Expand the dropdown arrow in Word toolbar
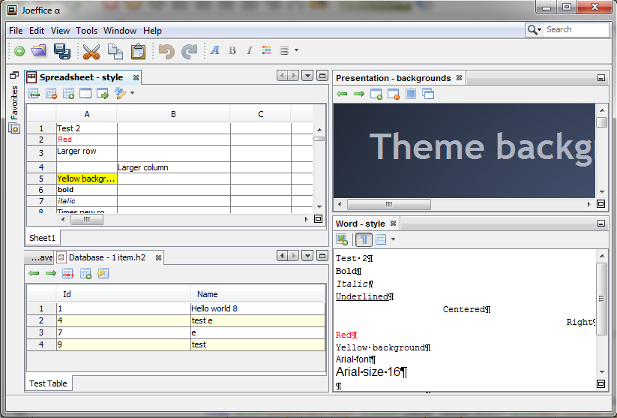The image size is (617, 418). tap(393, 239)
